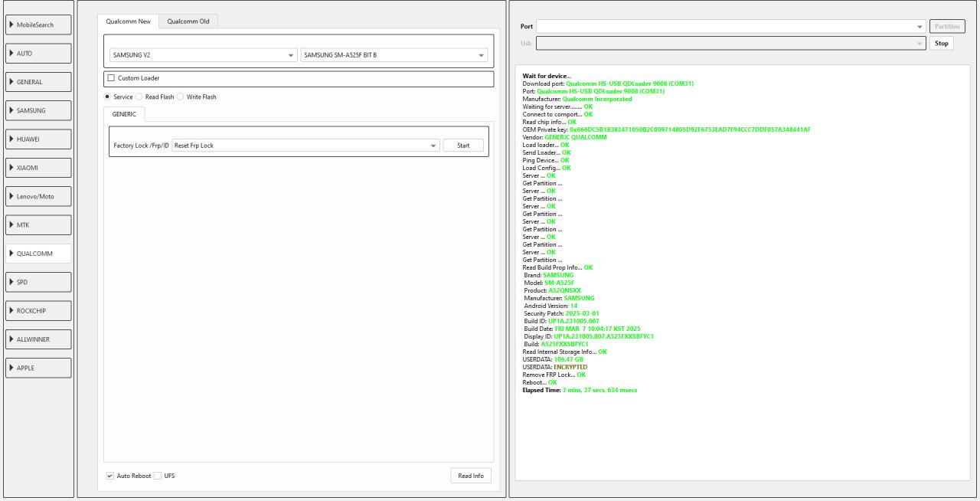This screenshot has height=501, width=980.
Task: Open the disabled Usb dropdown
Action: 730,44
